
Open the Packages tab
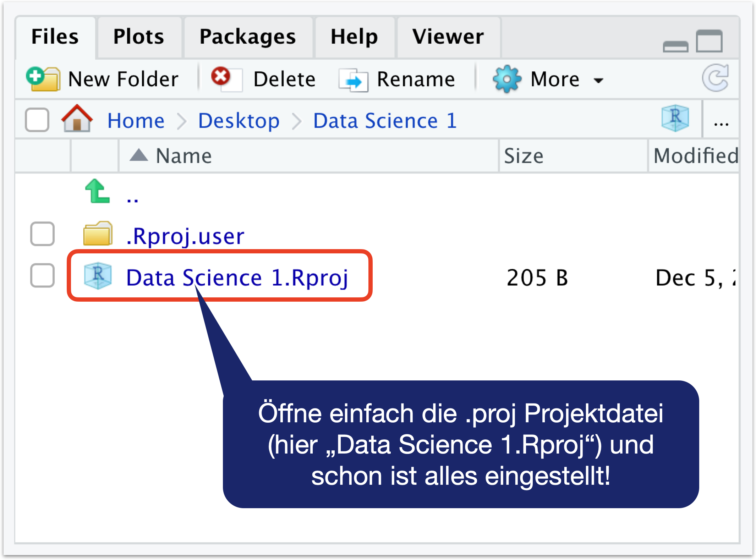(247, 37)
